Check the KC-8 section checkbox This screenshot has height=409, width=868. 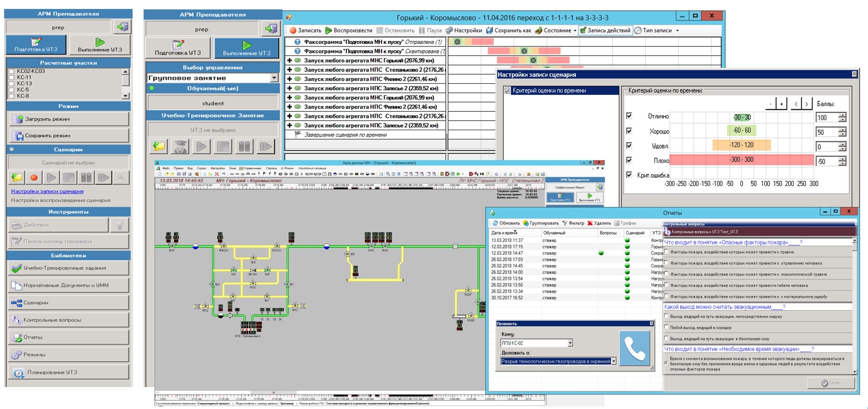[x=11, y=96]
